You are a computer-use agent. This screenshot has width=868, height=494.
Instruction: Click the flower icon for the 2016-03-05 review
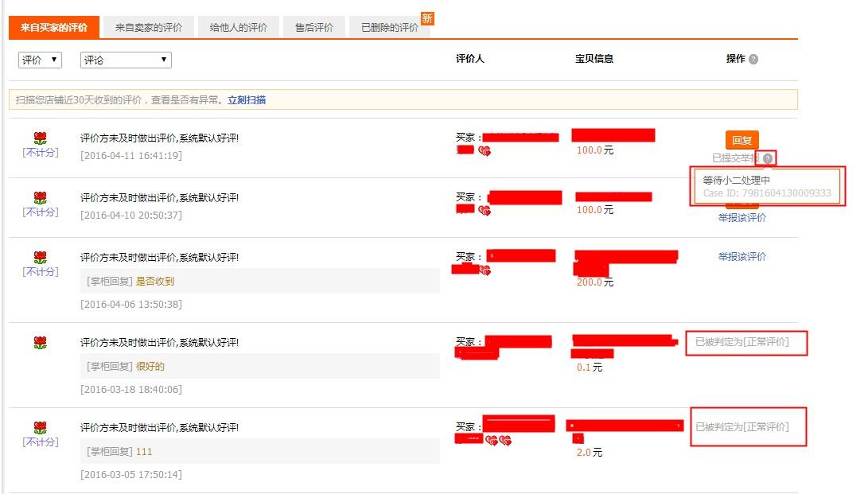(x=40, y=428)
